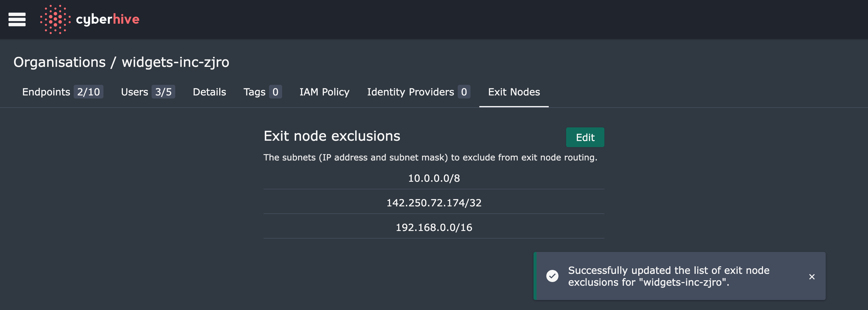Dismiss the success notification with X
Image resolution: width=868 pixels, height=310 pixels.
811,276
